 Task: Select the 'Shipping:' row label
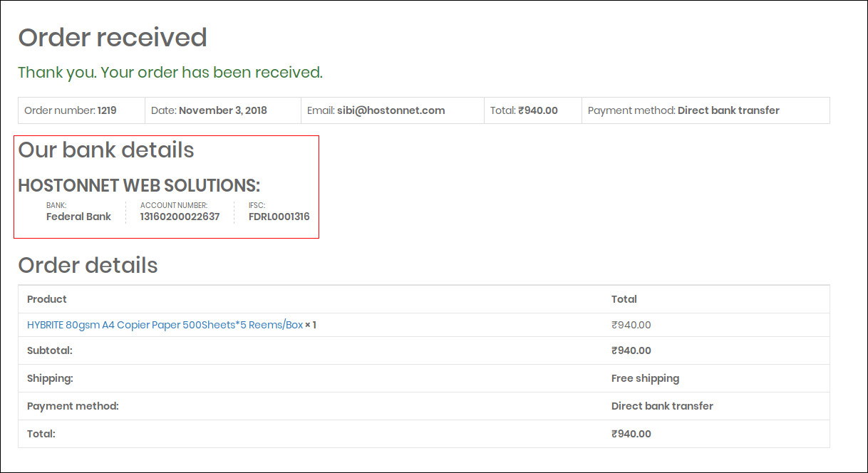(x=50, y=378)
